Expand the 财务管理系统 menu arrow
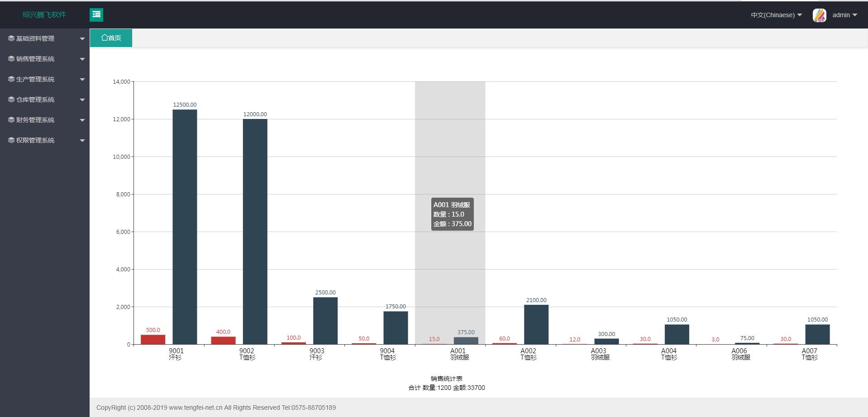 pyautogui.click(x=82, y=120)
